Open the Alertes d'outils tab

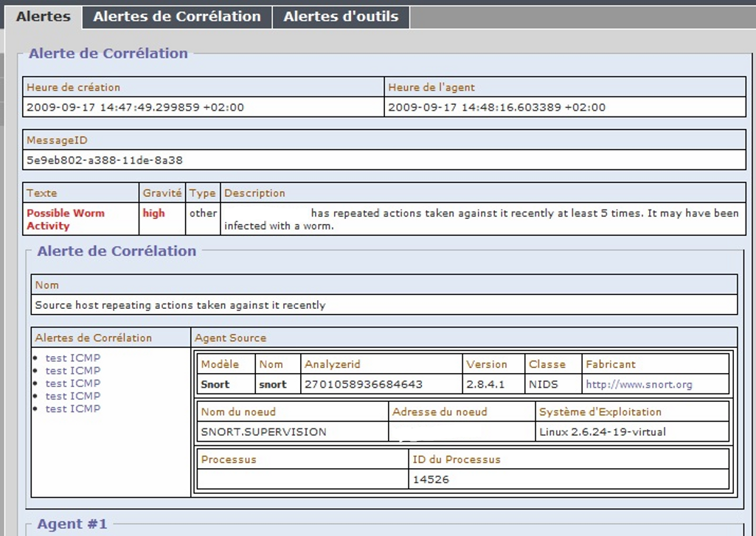(341, 16)
